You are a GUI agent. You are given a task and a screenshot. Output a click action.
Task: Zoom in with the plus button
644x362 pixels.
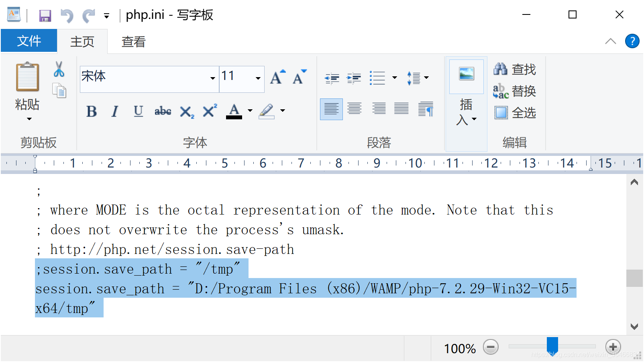(x=613, y=347)
